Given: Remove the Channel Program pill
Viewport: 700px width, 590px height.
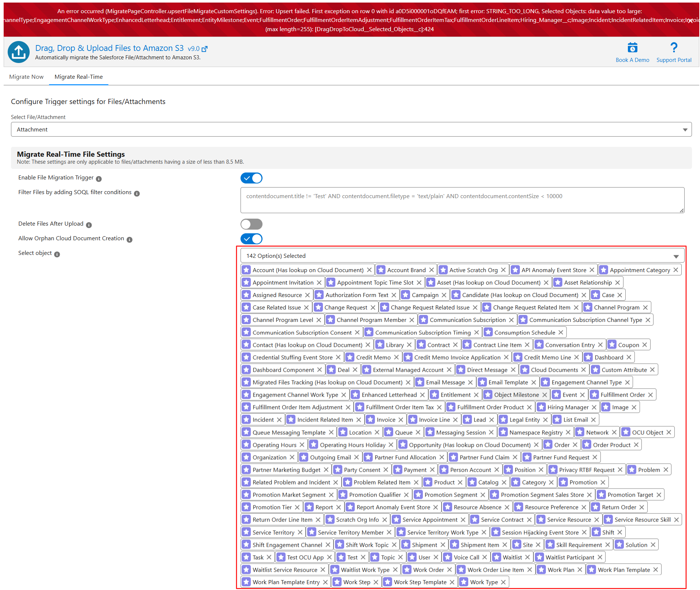Looking at the screenshot, I should (x=645, y=307).
